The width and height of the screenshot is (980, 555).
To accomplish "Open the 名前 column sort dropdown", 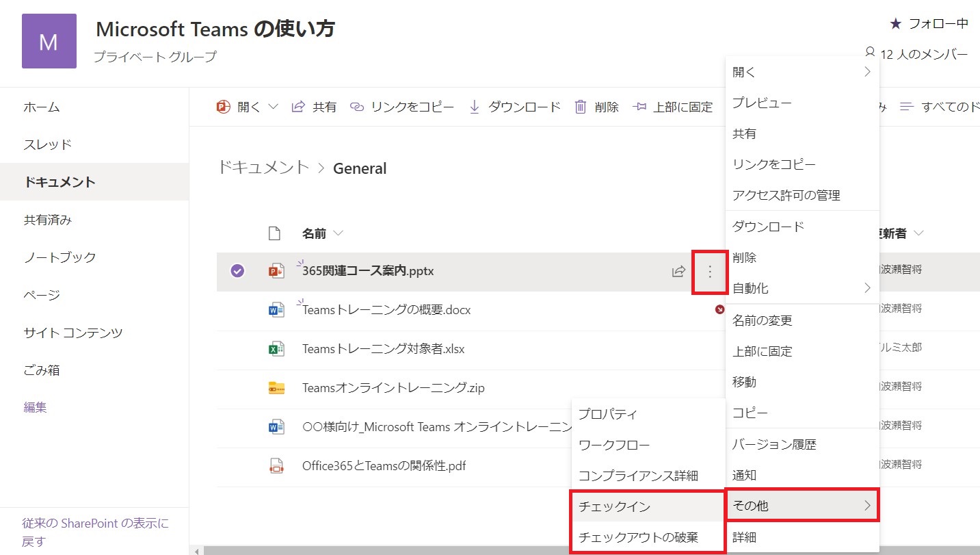I will point(338,234).
